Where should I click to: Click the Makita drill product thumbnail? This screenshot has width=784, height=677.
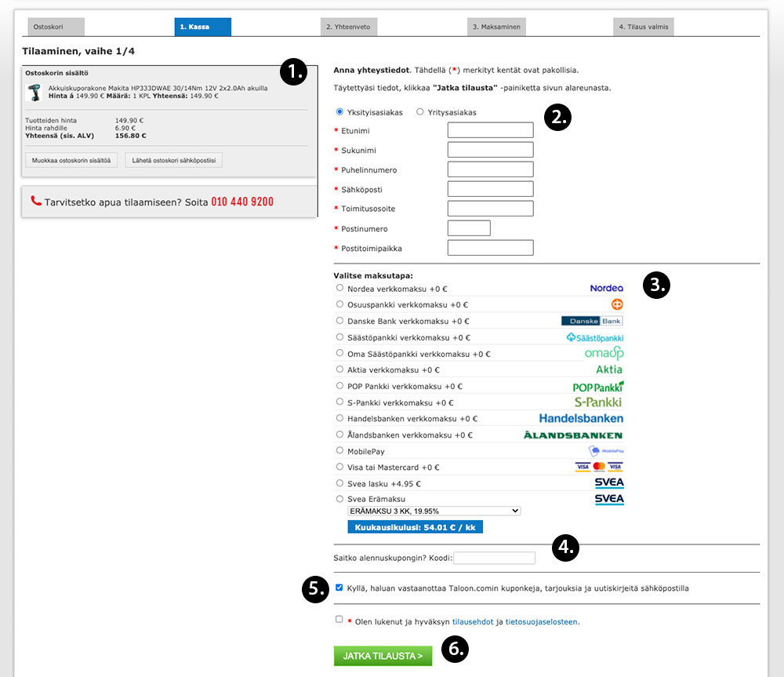pyautogui.click(x=34, y=93)
